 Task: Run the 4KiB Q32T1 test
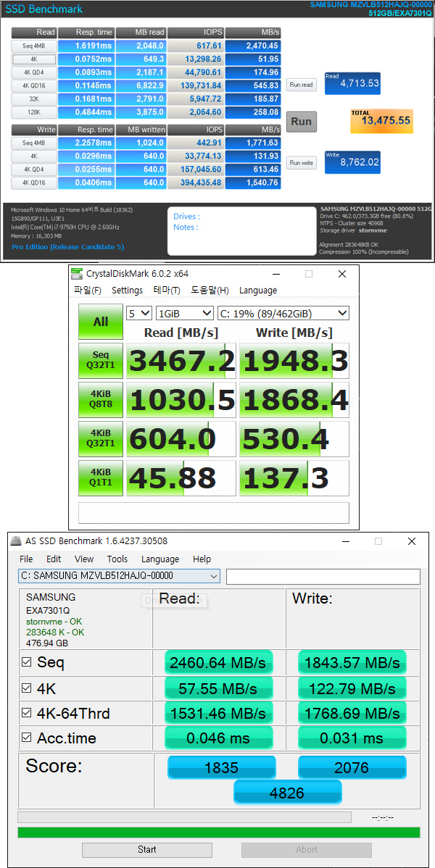[100, 439]
